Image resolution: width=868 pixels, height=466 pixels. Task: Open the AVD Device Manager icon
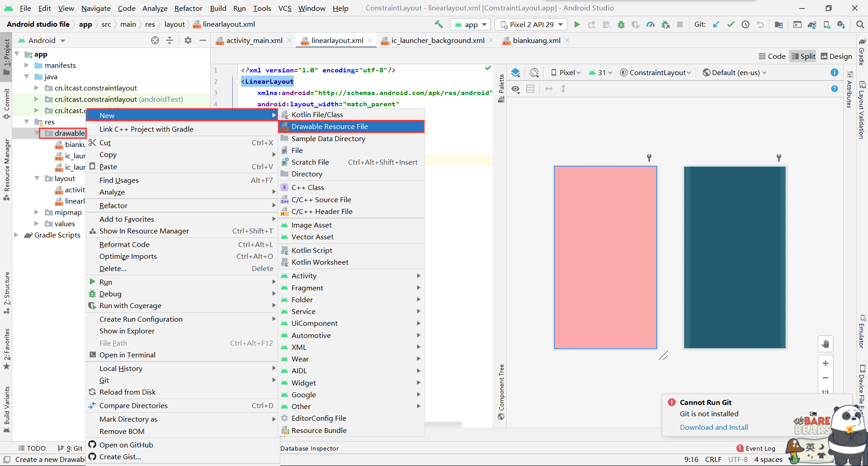coord(827,24)
